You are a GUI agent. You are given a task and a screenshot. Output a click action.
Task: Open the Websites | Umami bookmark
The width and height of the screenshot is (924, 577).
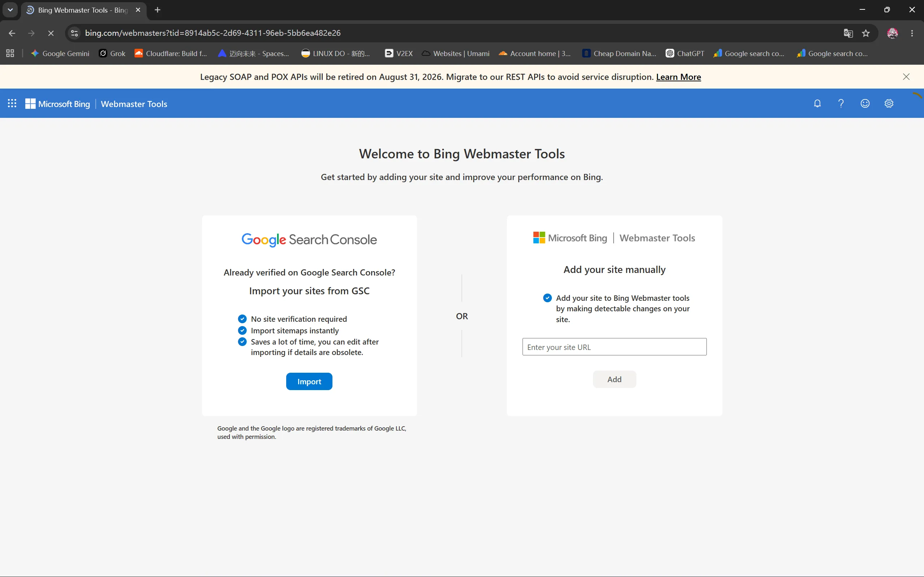(456, 54)
